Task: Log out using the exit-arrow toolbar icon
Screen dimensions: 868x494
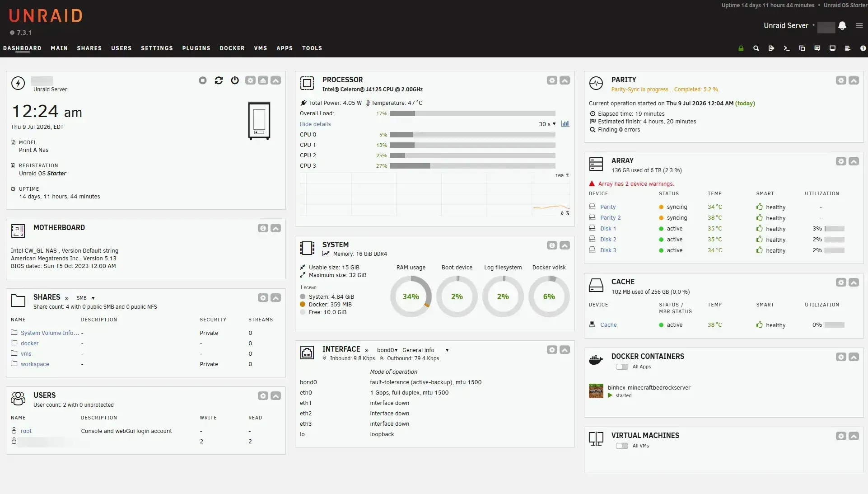Action: [771, 48]
